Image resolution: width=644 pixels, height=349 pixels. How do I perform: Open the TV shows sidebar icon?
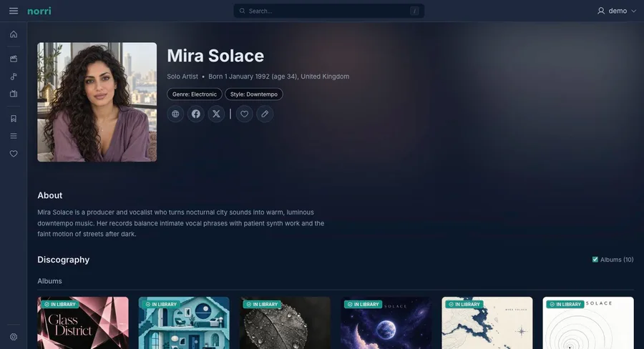tap(14, 94)
